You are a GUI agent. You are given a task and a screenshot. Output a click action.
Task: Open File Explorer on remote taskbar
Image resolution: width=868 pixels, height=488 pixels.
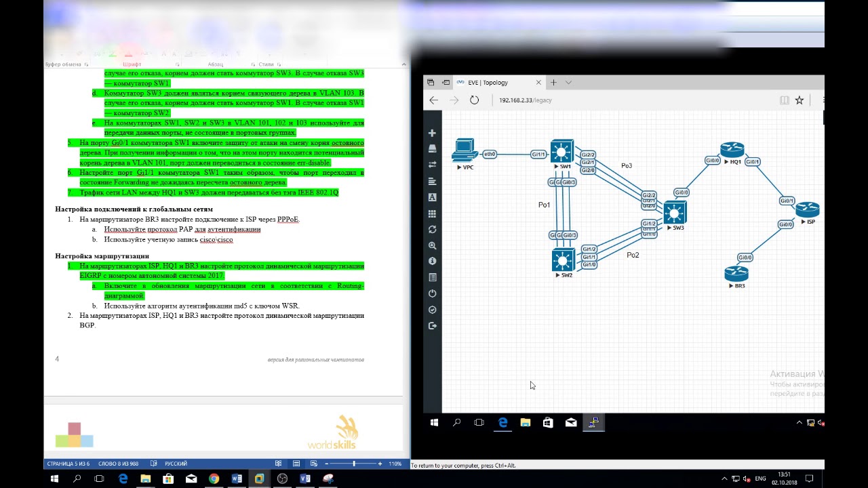click(x=525, y=422)
